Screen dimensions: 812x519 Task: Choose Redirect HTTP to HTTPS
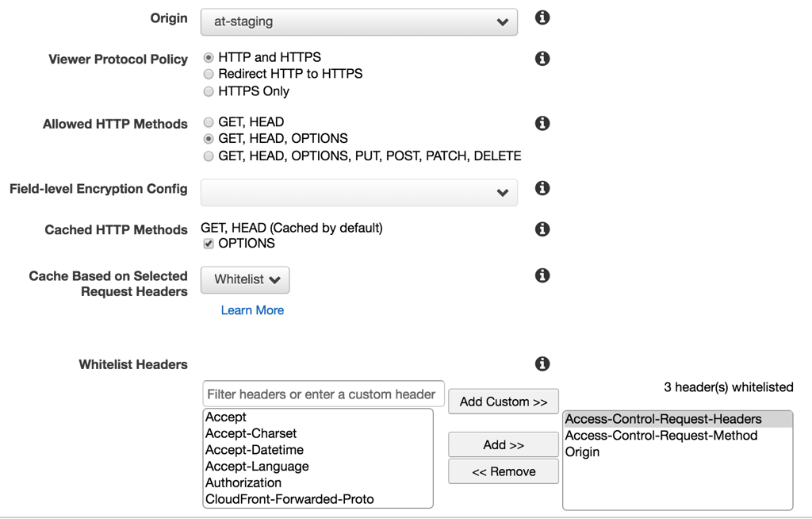click(x=208, y=74)
